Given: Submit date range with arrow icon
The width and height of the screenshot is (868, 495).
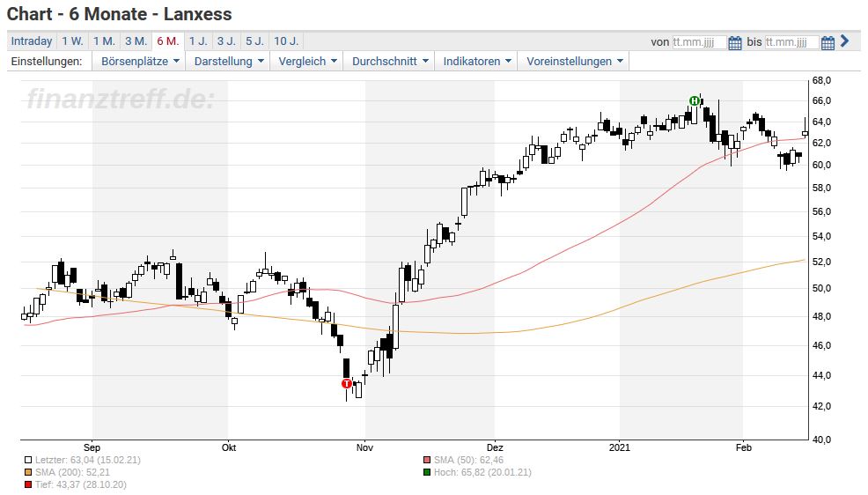Looking at the screenshot, I should click(845, 41).
